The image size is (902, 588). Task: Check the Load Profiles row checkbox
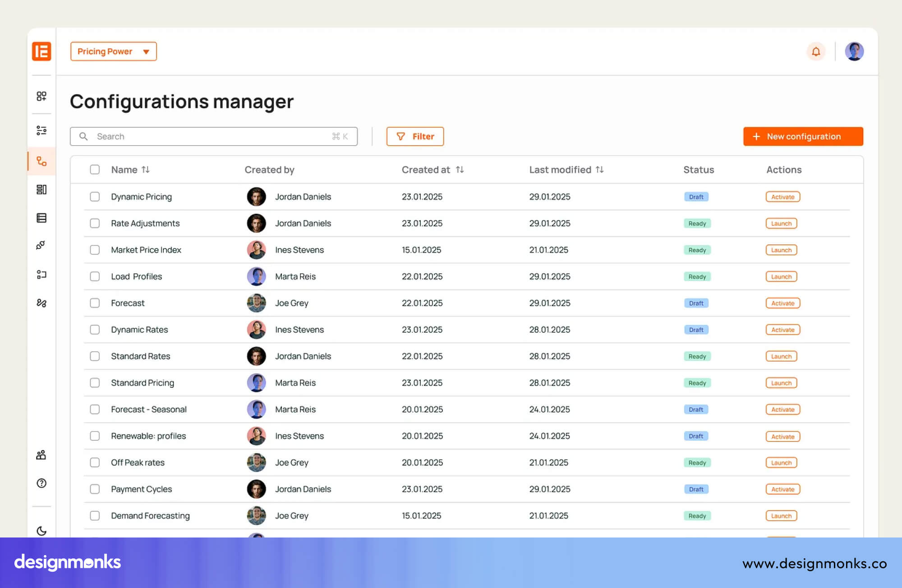click(x=95, y=276)
